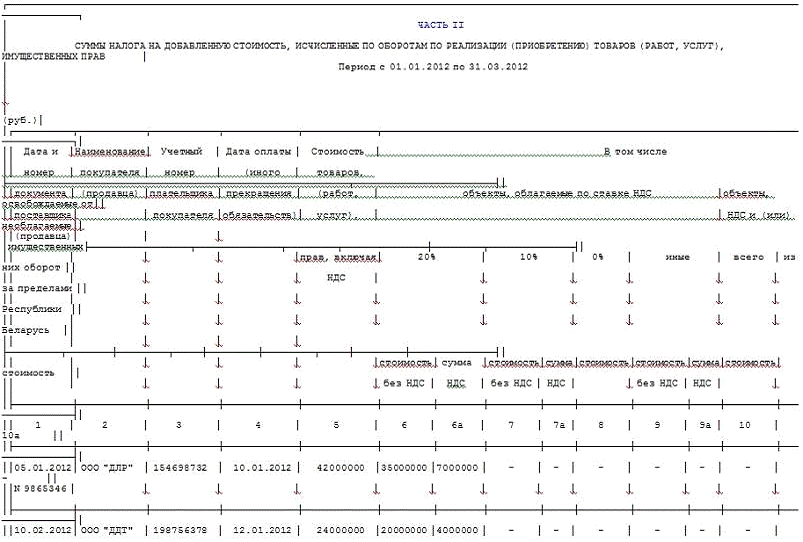Select text объекты, облагаемые по ставке НДС
Image resolution: width=803 pixels, height=542 pixels.
click(557, 194)
